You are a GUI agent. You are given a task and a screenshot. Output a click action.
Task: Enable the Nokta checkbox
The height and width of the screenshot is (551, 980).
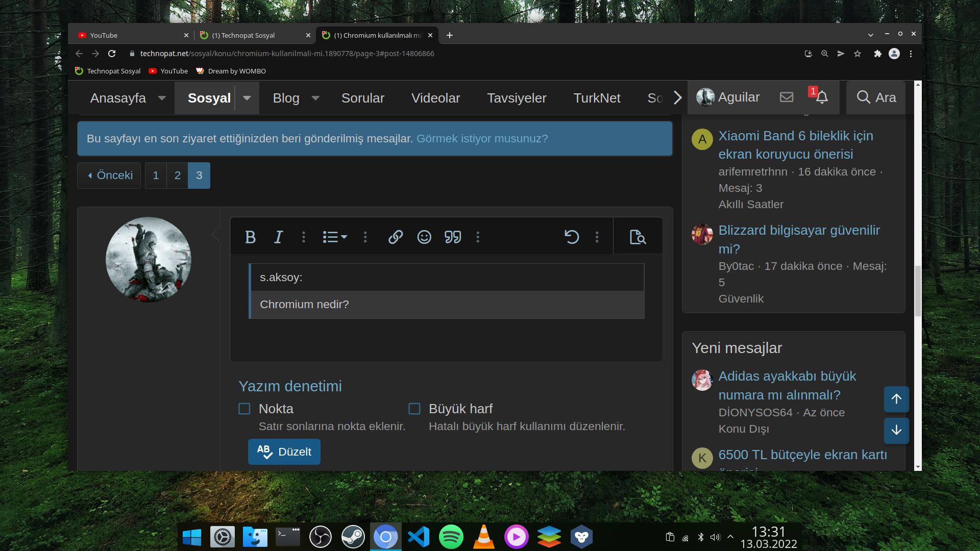pos(244,409)
